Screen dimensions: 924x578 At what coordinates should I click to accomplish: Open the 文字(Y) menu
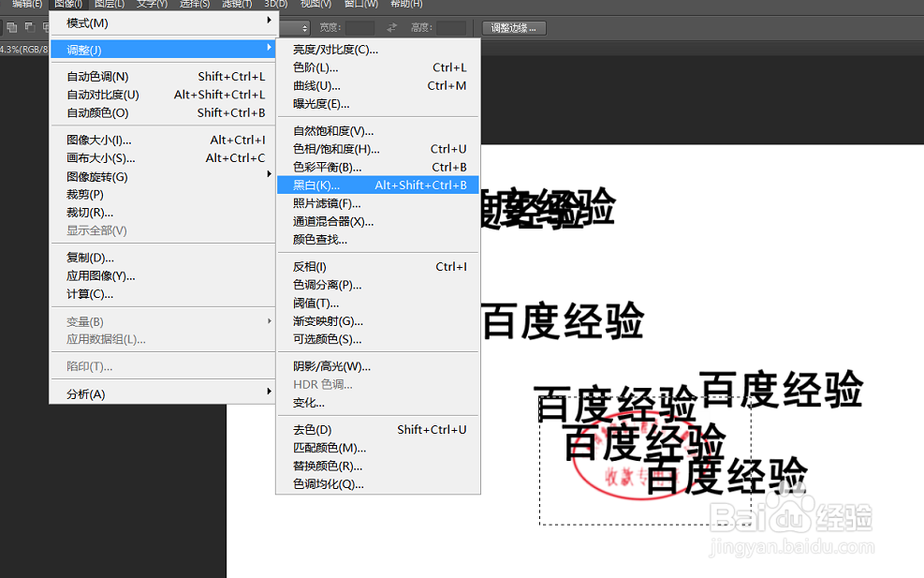point(152,4)
